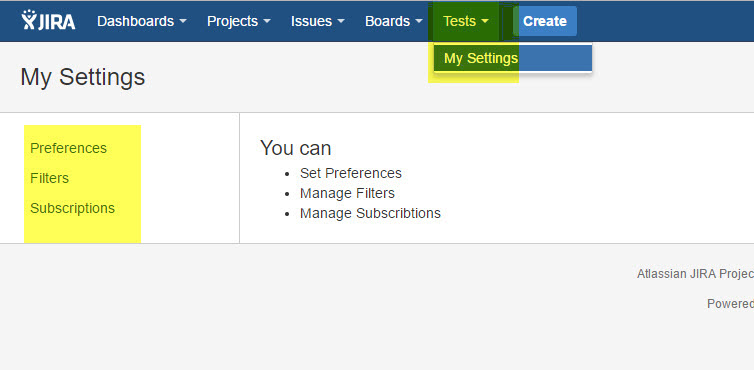The width and height of the screenshot is (754, 370).
Task: Click the My Settings page heading
Action: [x=83, y=77]
